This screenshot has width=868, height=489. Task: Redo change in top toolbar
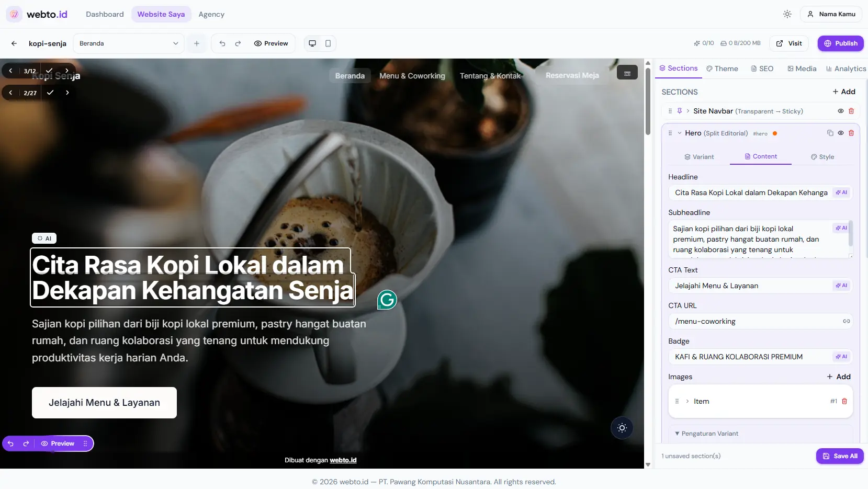click(238, 43)
